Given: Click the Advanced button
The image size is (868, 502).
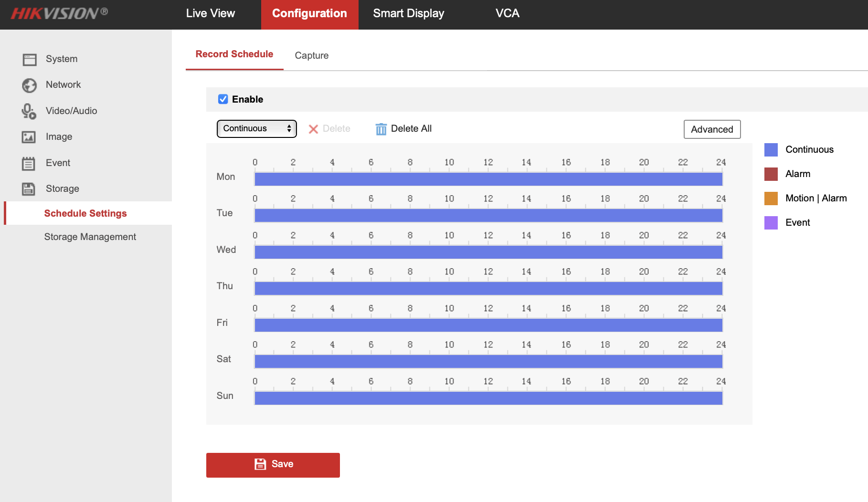Looking at the screenshot, I should click(x=712, y=129).
